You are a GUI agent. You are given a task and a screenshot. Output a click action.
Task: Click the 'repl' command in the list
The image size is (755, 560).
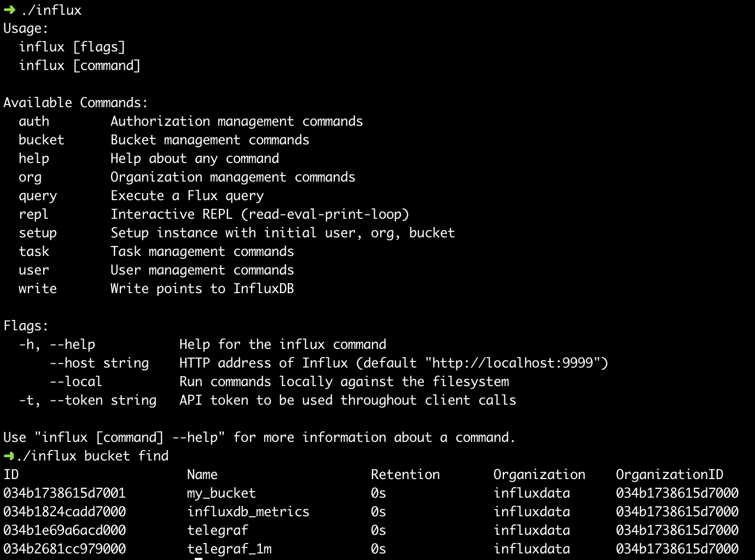(x=33, y=214)
